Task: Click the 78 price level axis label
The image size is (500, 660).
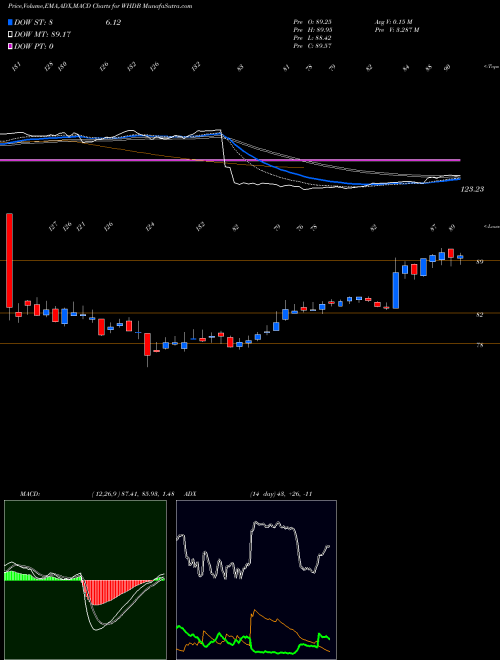Action: pos(479,345)
